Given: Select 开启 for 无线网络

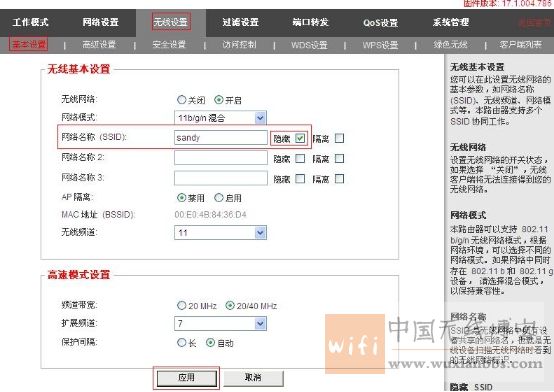Looking at the screenshot, I should click(x=219, y=100).
